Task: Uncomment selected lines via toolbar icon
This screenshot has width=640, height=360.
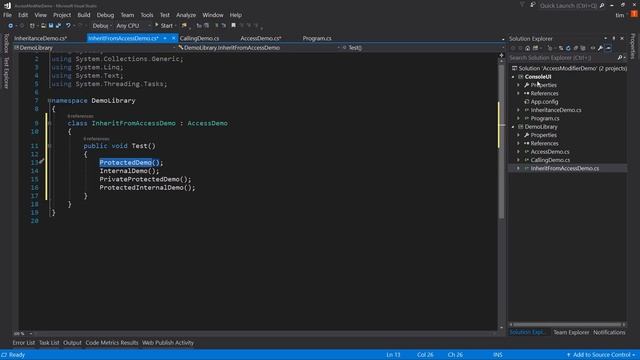Action: point(223,26)
